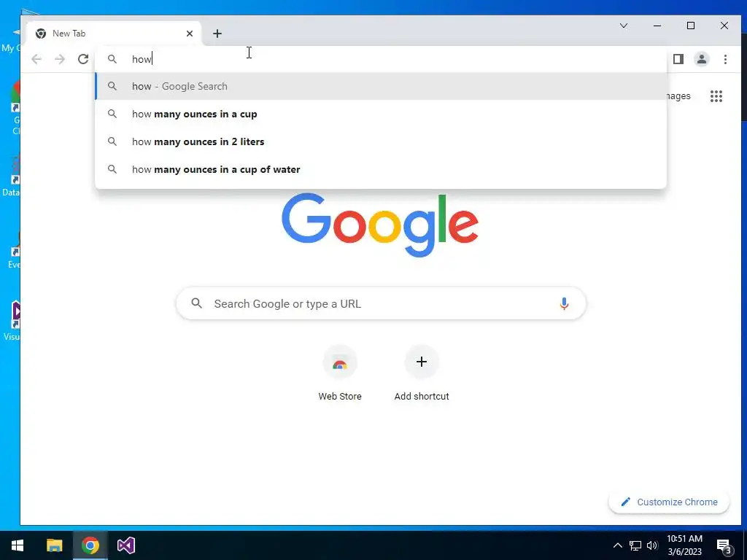Open the Windows Start menu

[x=18, y=545]
